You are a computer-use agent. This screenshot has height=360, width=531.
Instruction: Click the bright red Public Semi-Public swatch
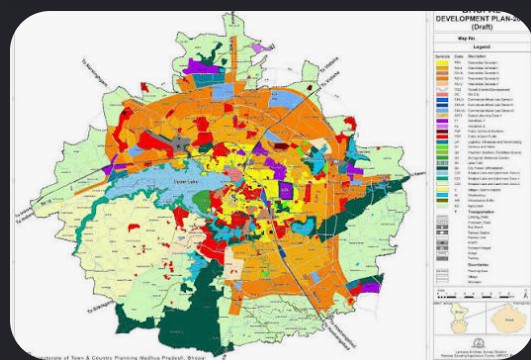442,136
